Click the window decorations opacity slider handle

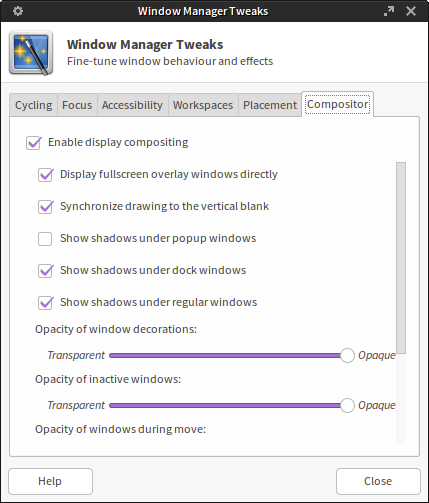[347, 355]
